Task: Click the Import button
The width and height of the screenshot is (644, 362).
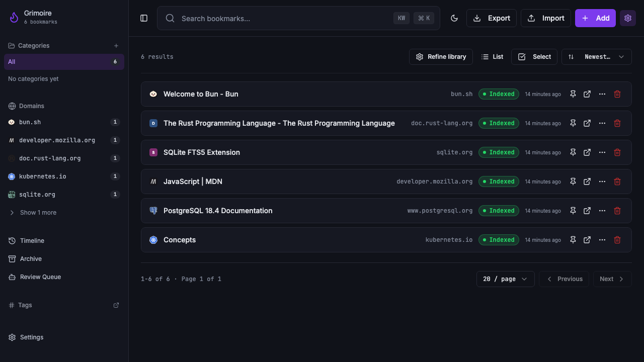Action: [x=546, y=18]
